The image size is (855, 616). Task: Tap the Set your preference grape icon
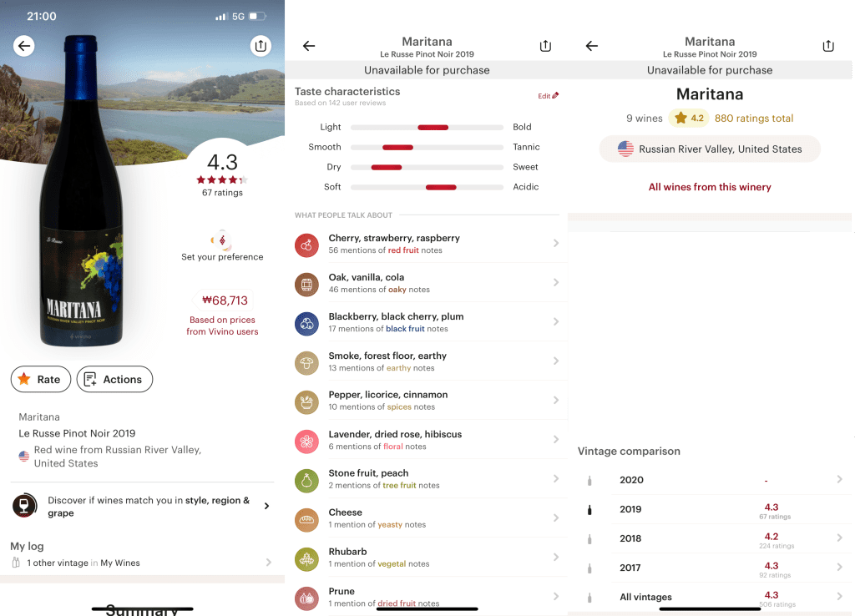click(x=222, y=240)
